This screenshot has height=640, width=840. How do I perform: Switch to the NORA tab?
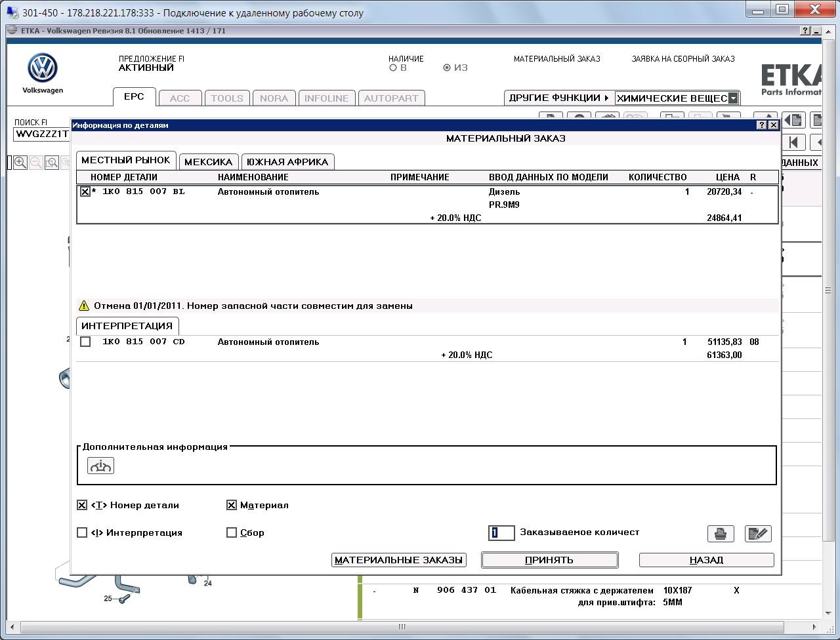(x=274, y=98)
